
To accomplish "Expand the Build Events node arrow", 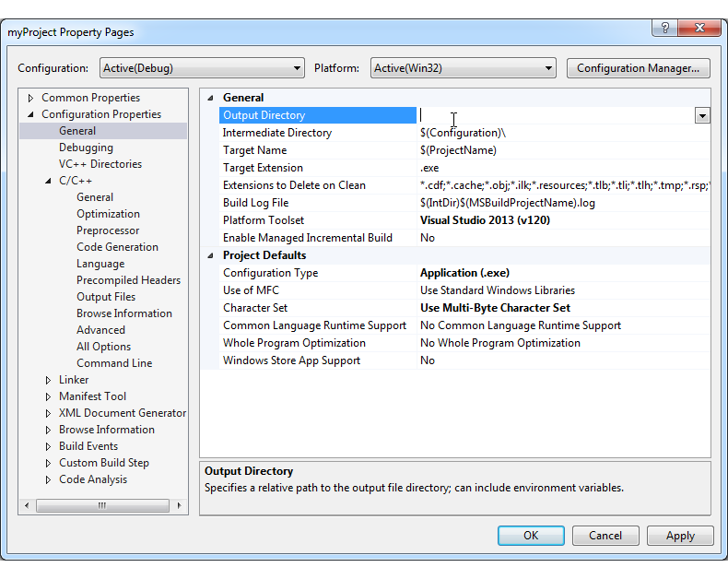I will (48, 446).
